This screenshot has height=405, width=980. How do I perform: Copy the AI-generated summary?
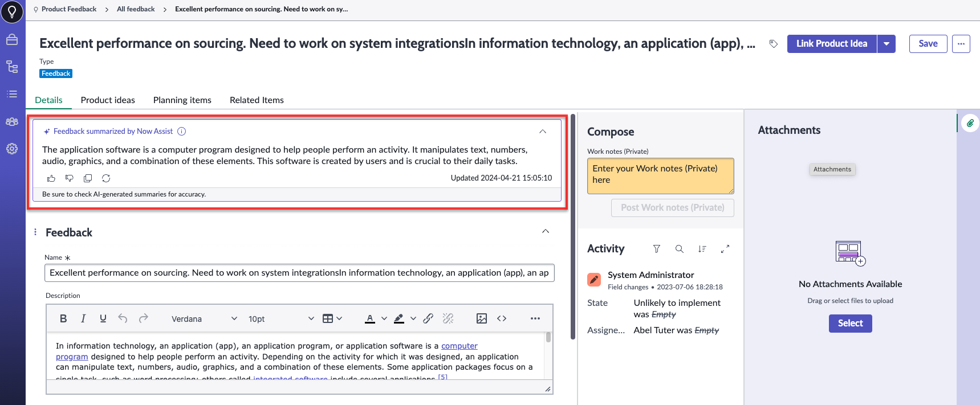88,178
